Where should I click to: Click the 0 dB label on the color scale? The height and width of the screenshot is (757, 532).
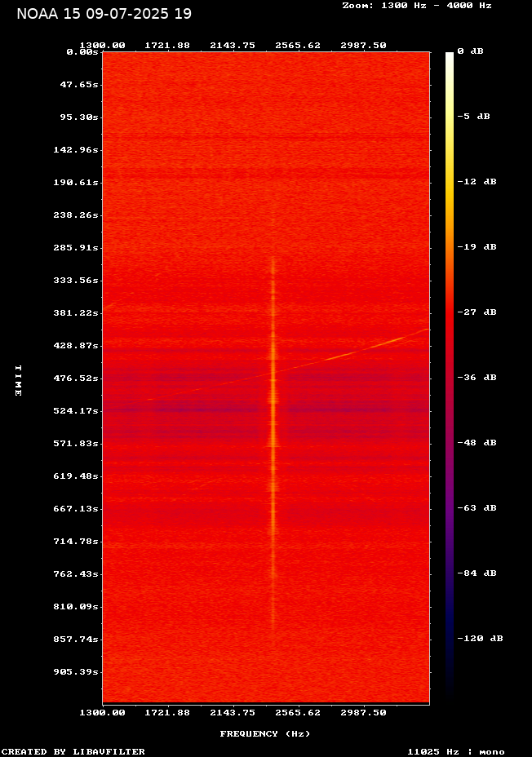click(470, 51)
